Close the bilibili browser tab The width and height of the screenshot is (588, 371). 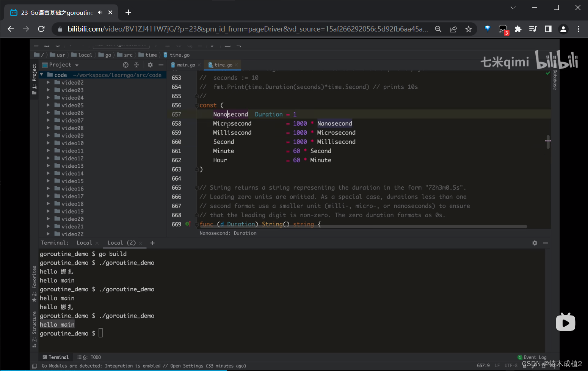click(x=110, y=13)
